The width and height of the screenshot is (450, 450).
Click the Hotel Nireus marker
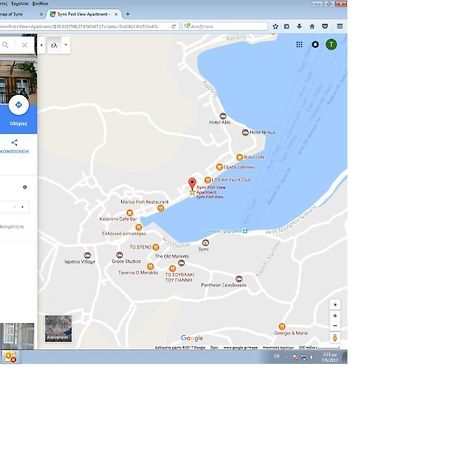point(245,132)
